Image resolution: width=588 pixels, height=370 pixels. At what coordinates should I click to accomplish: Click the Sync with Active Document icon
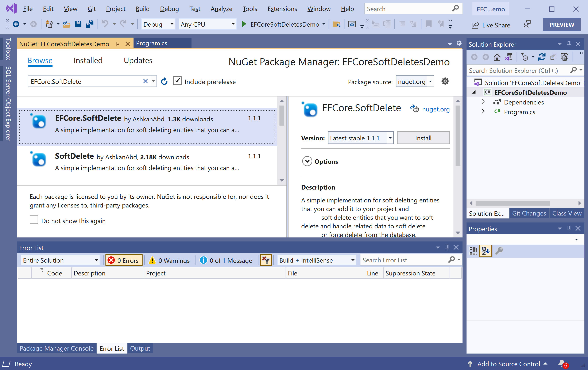coord(542,57)
